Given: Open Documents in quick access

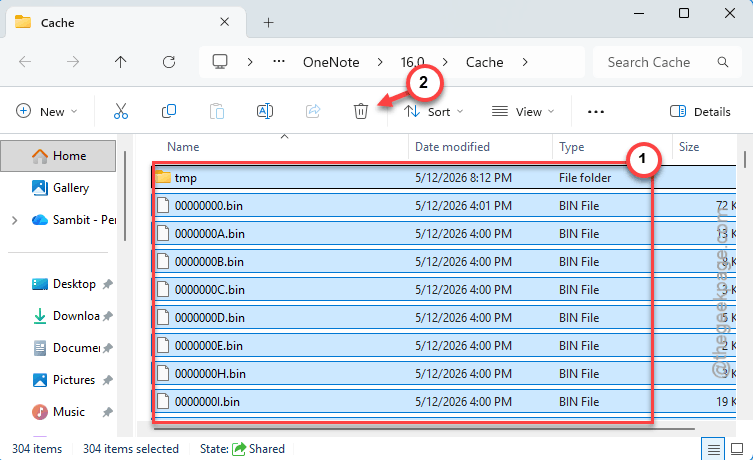Looking at the screenshot, I should 66,348.
